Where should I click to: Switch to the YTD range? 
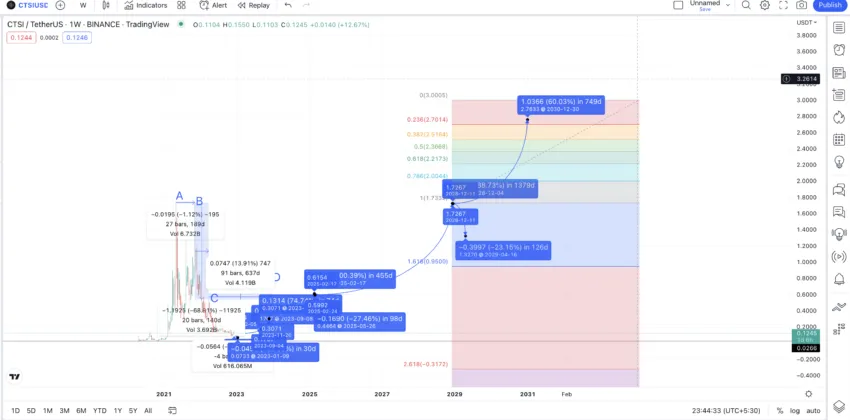[x=100, y=410]
